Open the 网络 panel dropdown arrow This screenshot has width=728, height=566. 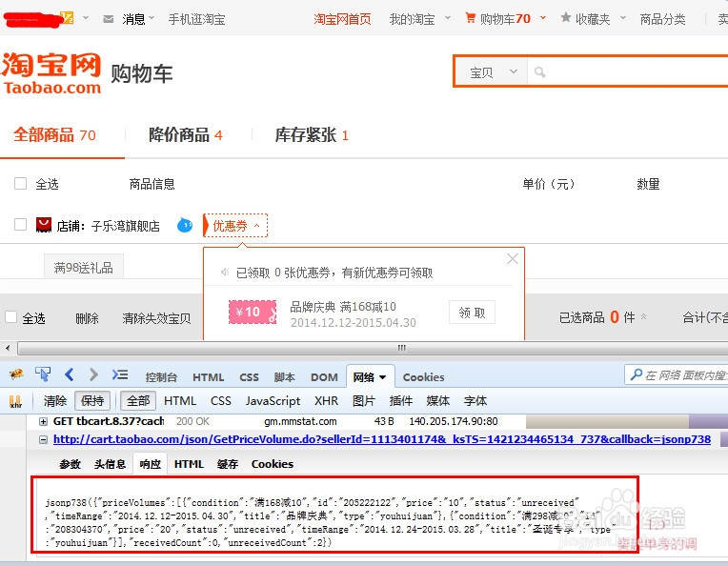tap(382, 377)
